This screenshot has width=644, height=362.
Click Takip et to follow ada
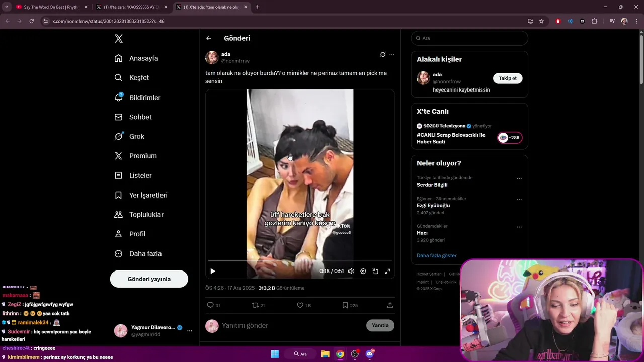pos(508,78)
